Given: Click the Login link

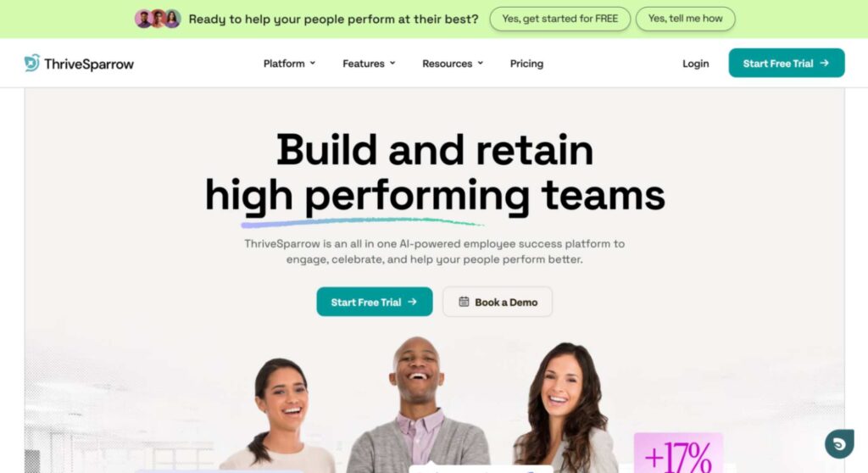Looking at the screenshot, I should 695,64.
